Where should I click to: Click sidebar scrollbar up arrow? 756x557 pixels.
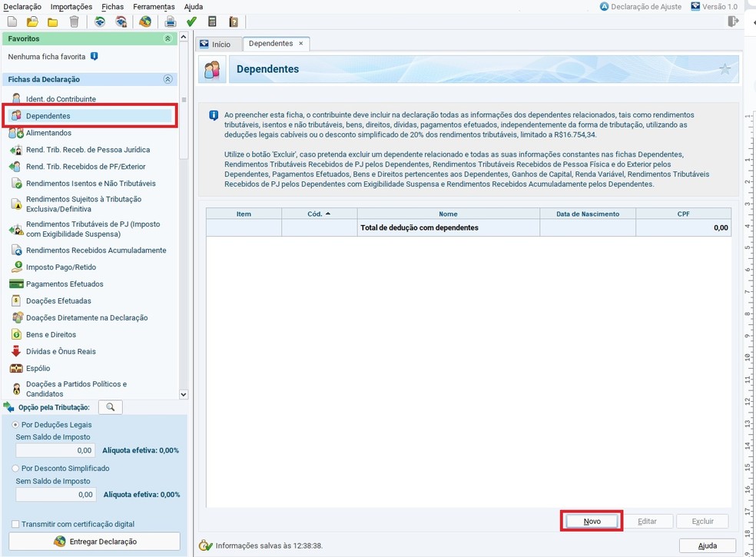click(x=183, y=37)
